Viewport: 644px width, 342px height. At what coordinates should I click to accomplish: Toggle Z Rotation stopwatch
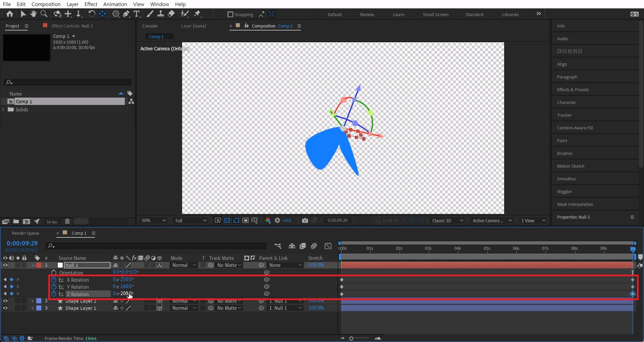click(54, 294)
